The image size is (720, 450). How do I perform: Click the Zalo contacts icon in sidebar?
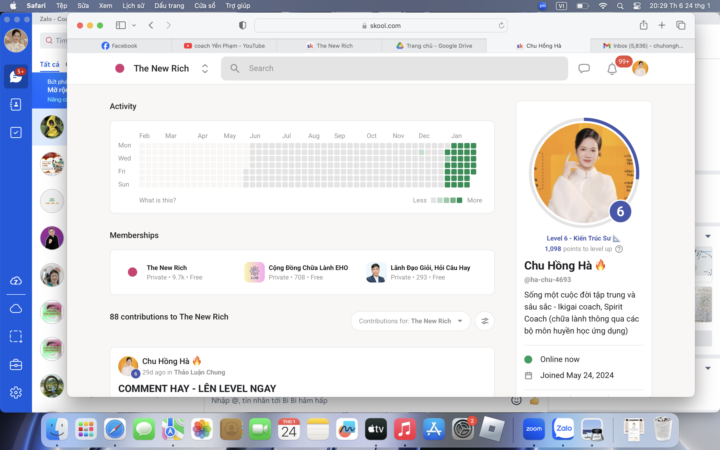coord(15,104)
